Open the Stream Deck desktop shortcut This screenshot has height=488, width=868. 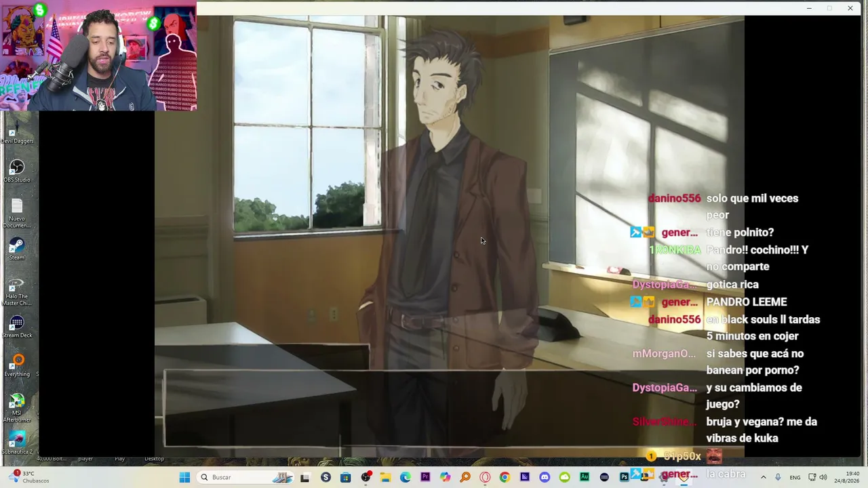coord(17,327)
